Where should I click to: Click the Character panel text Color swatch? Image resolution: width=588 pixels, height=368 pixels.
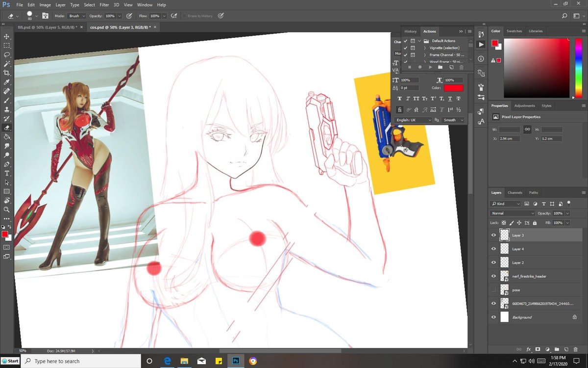pyautogui.click(x=453, y=88)
